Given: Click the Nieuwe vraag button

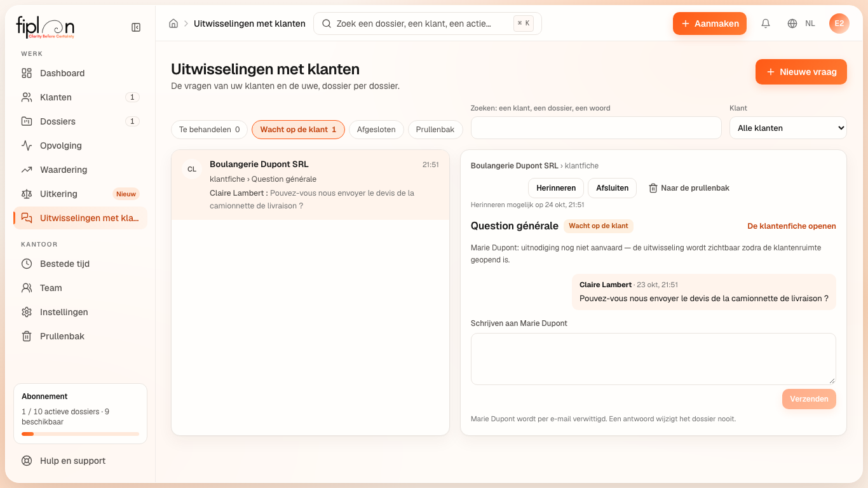Looking at the screenshot, I should pyautogui.click(x=801, y=72).
